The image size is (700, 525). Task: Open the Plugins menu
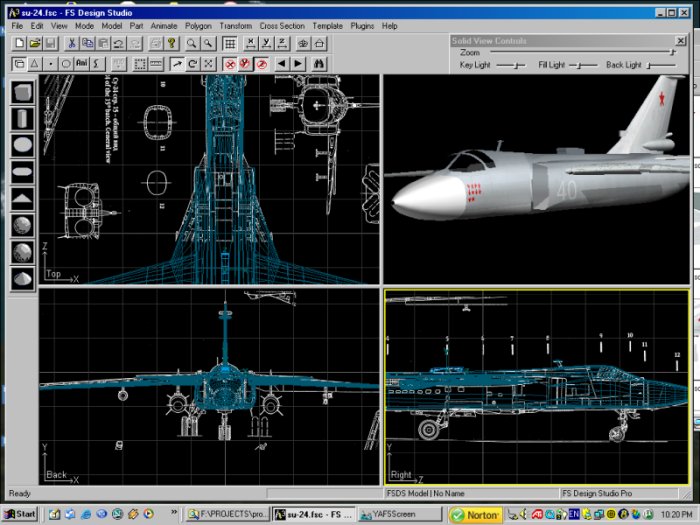(362, 25)
